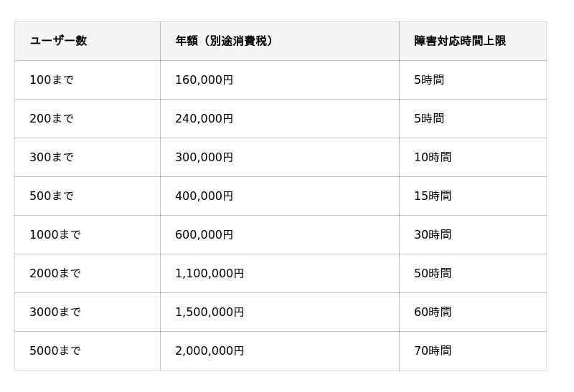Select the 200まで row label
This screenshot has width=574, height=392.
tap(52, 118)
